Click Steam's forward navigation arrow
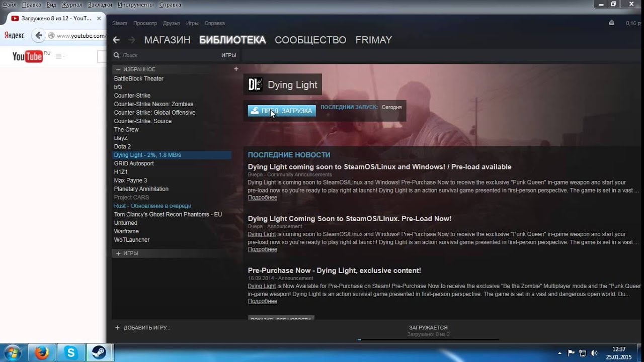 132,40
